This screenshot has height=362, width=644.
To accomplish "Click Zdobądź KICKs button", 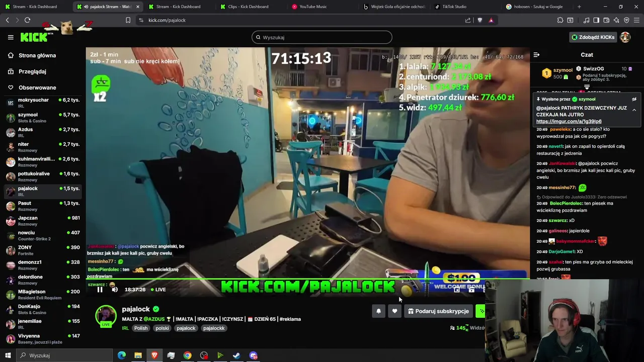I will (593, 37).
